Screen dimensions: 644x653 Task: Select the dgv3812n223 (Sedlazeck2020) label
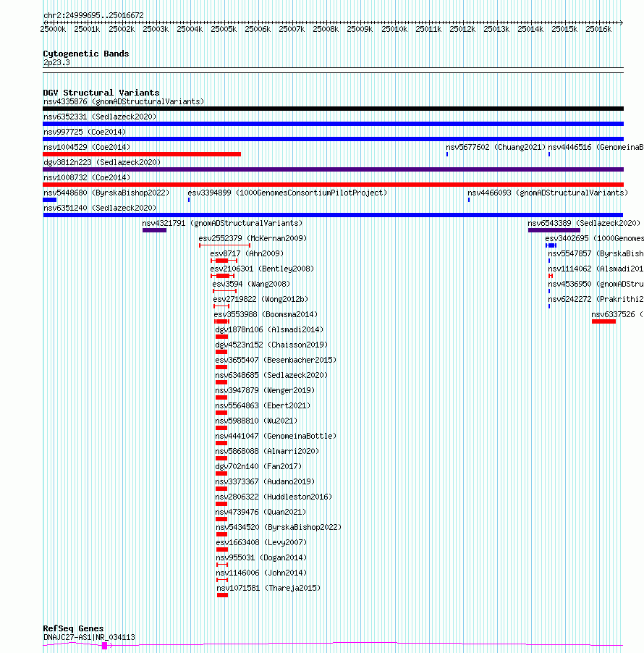pyautogui.click(x=102, y=162)
